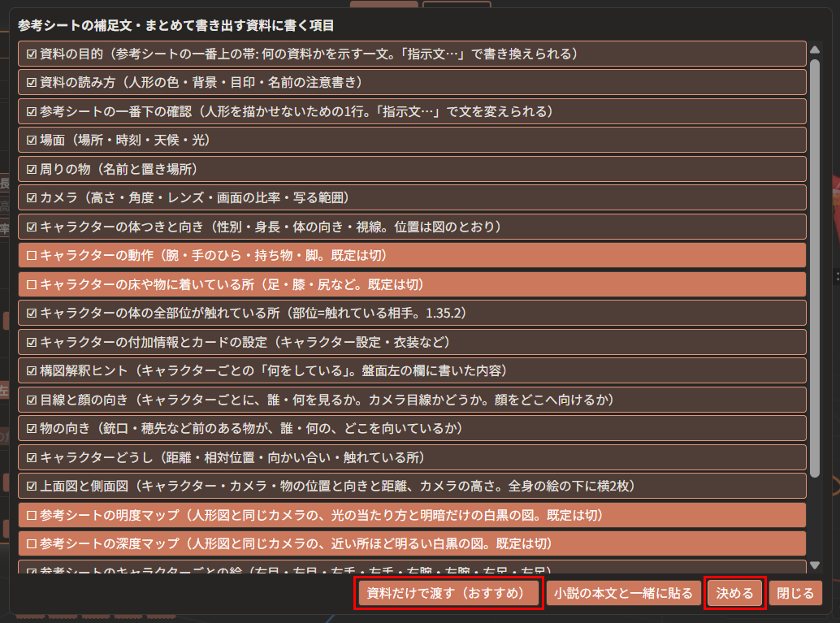The width and height of the screenshot is (840, 623).
Task: Uncheck キャラクターの体つきと向き
Action: pos(412,227)
